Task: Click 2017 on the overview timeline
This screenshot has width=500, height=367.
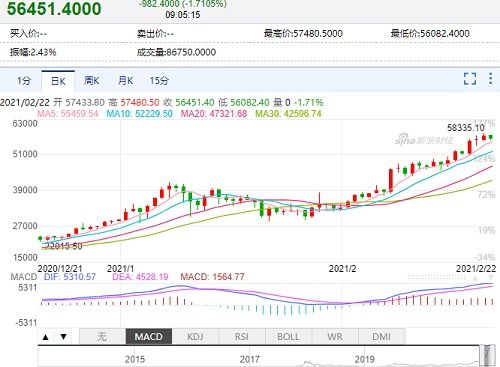Action: (250, 359)
